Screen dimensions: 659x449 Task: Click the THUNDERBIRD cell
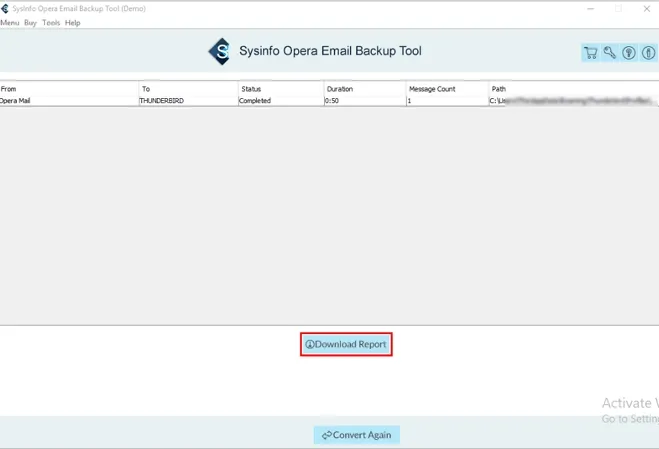[189, 100]
